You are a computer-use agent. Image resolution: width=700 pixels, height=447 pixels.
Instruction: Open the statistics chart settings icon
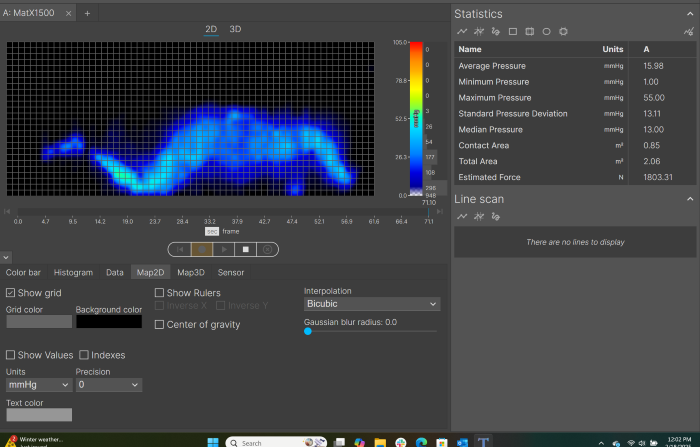689,31
